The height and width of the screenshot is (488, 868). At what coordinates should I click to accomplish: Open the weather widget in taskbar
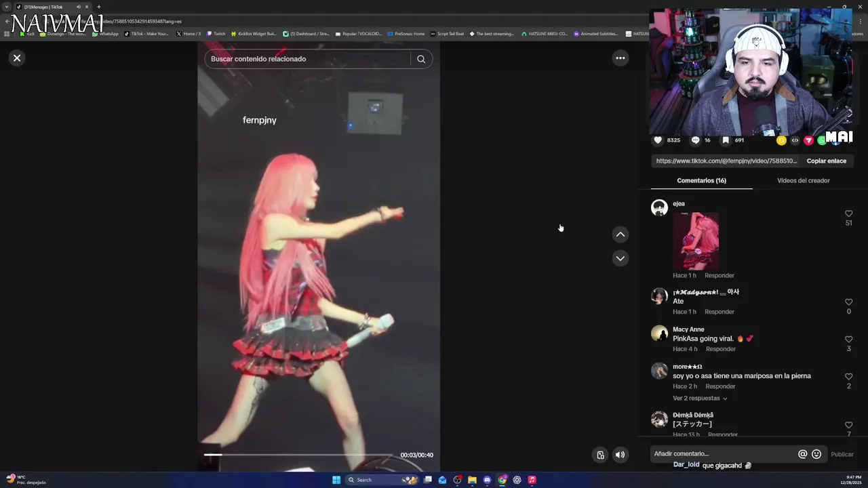tap(26, 480)
